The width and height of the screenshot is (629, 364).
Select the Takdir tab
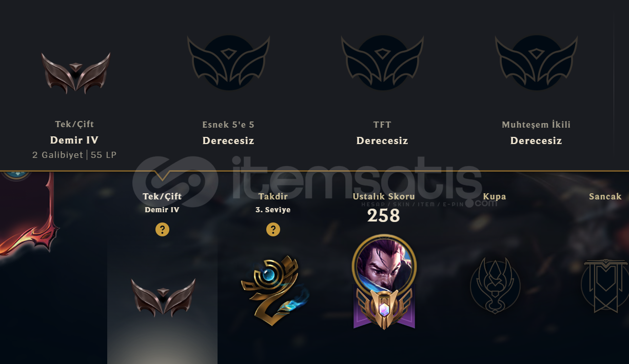tap(273, 196)
